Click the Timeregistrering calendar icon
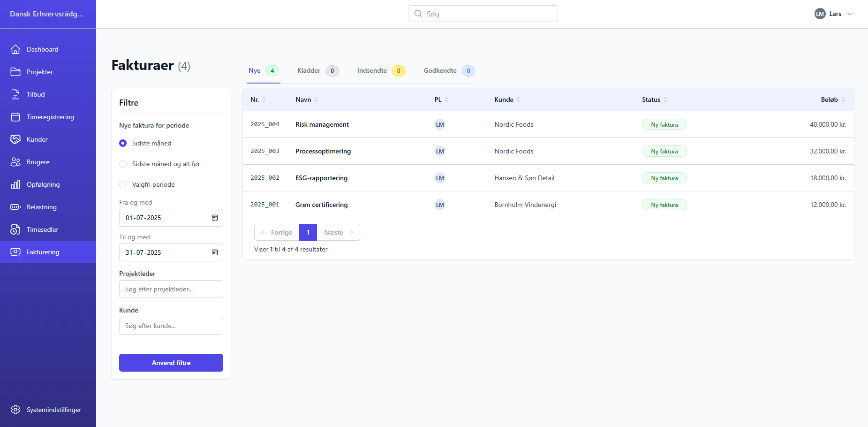The image size is (868, 427). pyautogui.click(x=15, y=117)
